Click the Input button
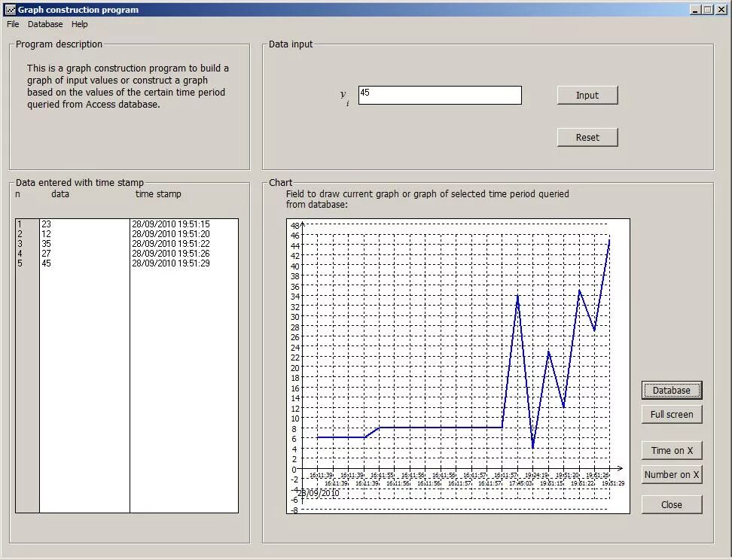The width and height of the screenshot is (732, 560). point(587,95)
